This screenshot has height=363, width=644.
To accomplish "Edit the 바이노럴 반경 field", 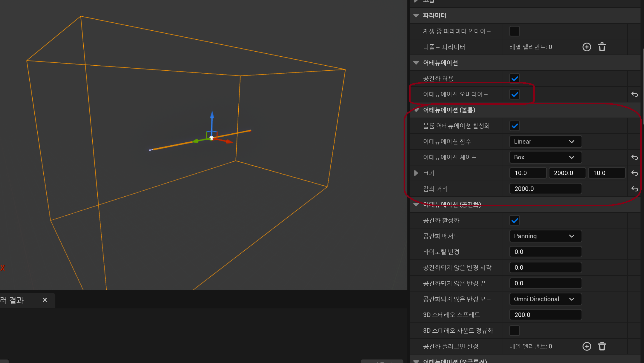I will pos(546,252).
